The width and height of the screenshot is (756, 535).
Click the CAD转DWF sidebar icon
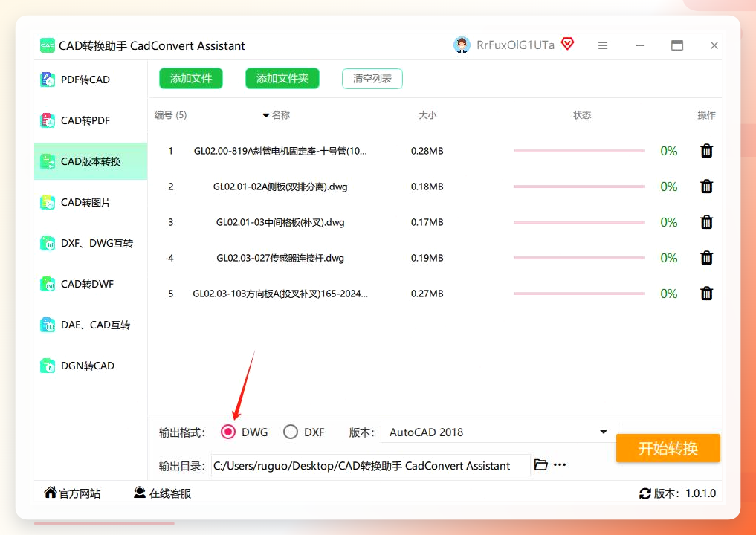tap(48, 284)
